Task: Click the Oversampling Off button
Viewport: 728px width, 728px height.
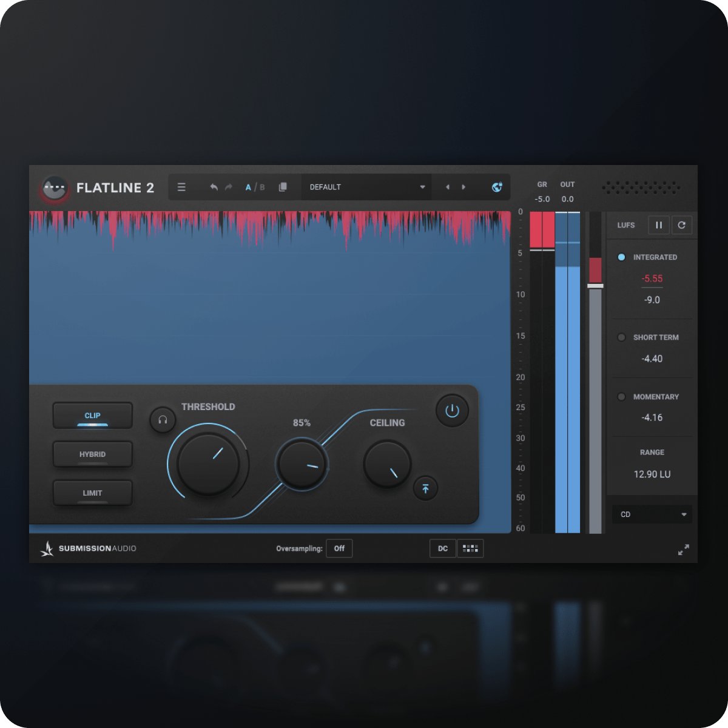Action: click(x=339, y=548)
